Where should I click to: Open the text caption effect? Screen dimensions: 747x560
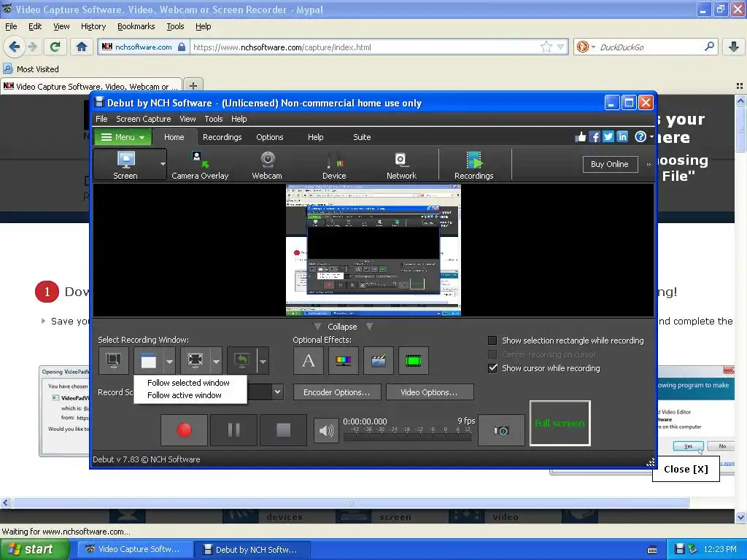click(309, 360)
